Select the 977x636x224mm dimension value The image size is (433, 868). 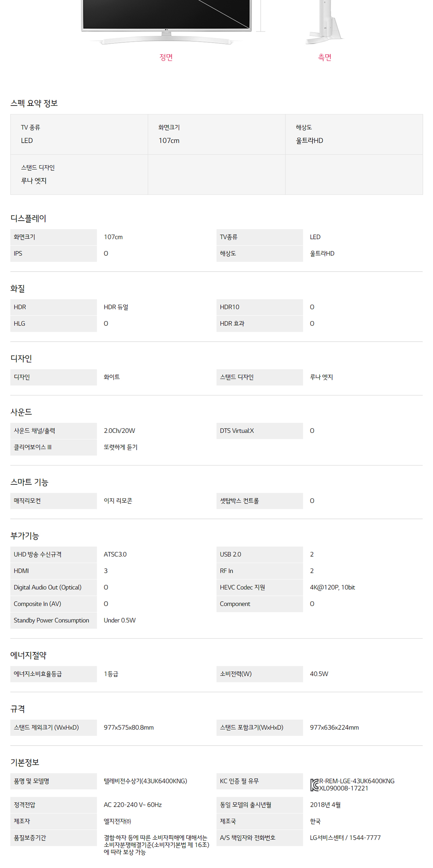334,727
